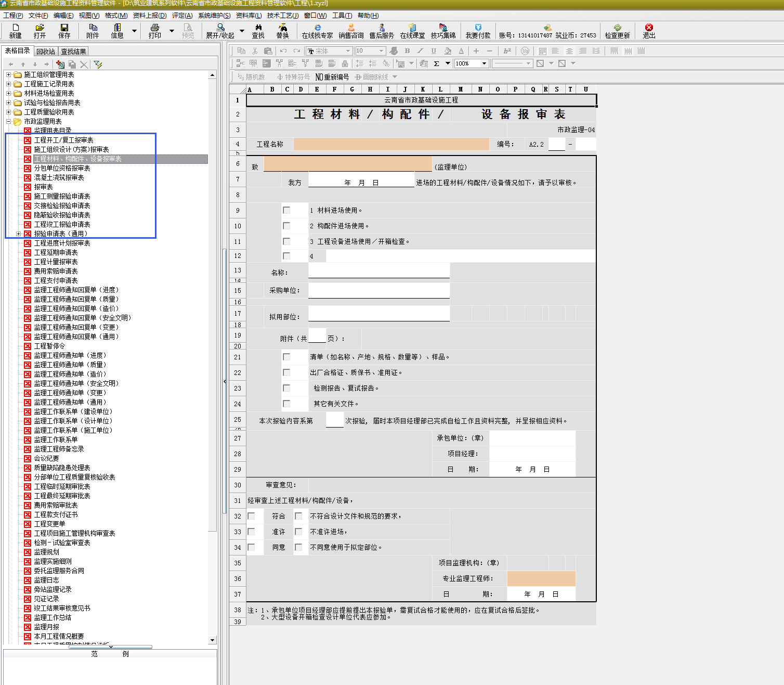This screenshot has height=685, width=784.
Task: Open the 工程(P) menu
Action: 13,16
